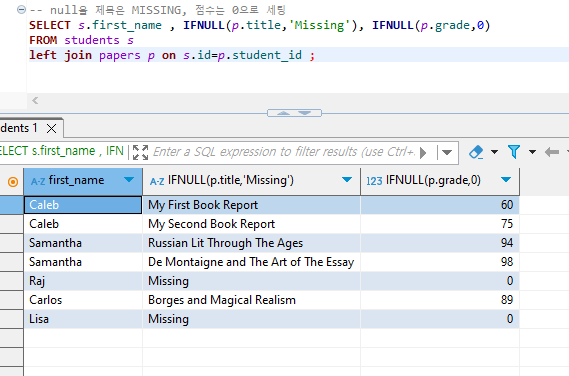Select the 'My First Book Report' cell

[x=251, y=205]
